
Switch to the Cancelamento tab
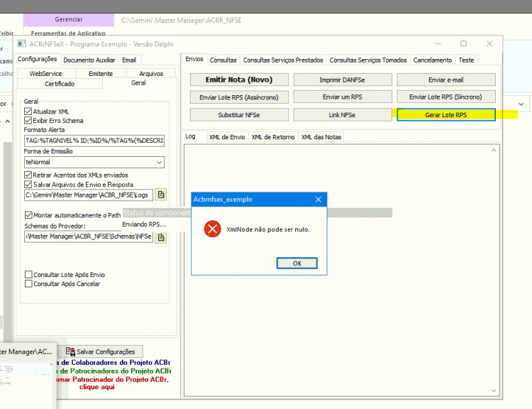[432, 60]
